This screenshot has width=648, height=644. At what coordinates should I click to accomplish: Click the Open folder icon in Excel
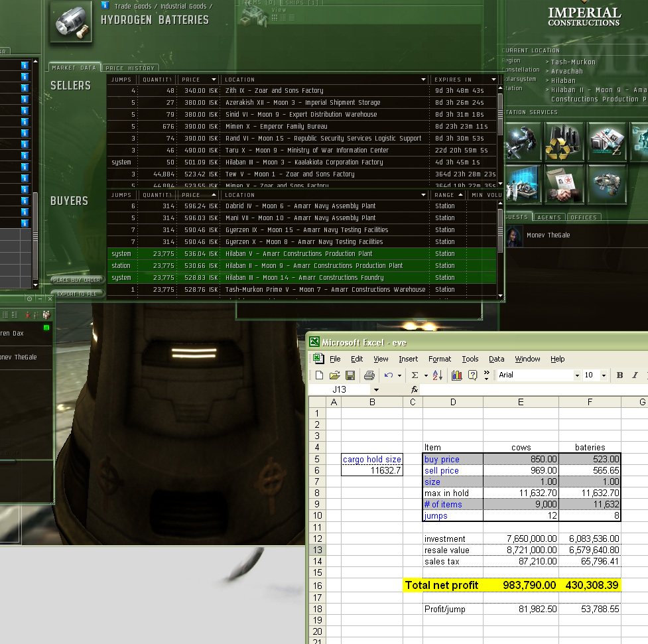[x=335, y=375]
